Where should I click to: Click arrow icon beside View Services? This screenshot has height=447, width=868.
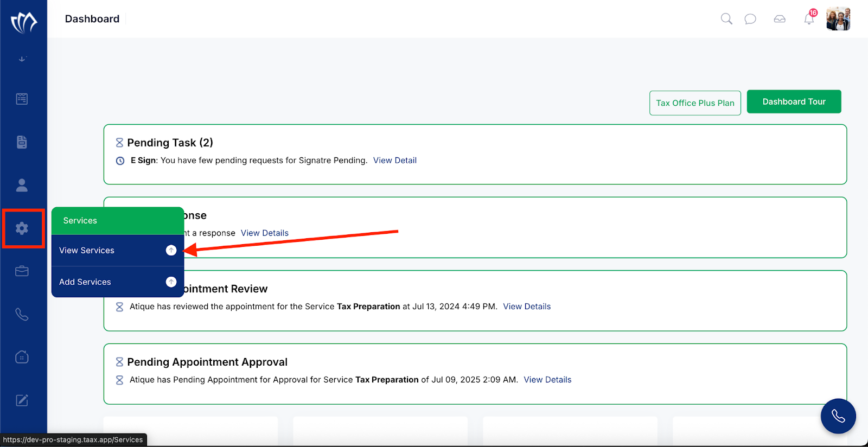point(171,250)
